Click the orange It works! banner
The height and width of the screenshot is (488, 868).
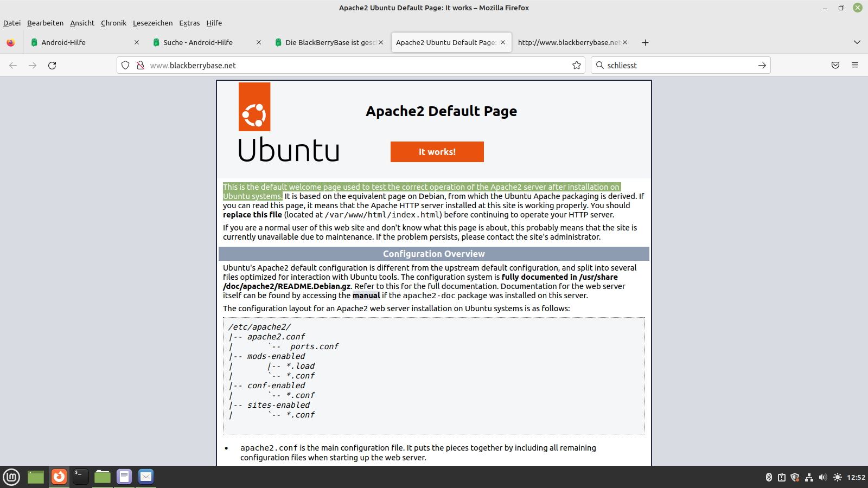437,152
